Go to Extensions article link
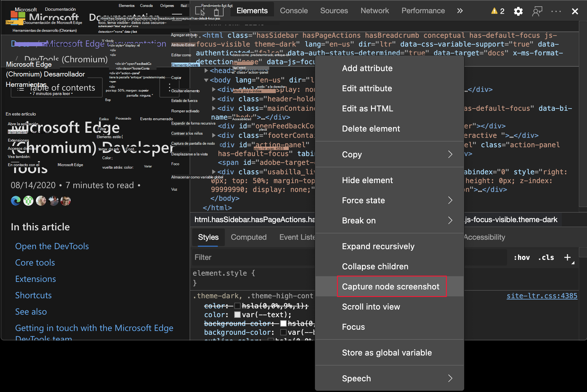Image resolution: width=587 pixels, height=392 pixels. point(36,279)
